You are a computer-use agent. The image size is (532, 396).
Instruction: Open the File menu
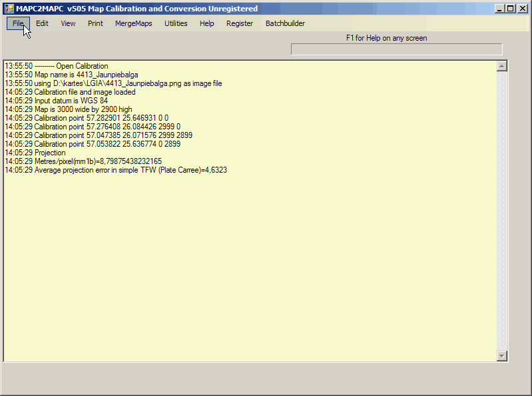(18, 23)
